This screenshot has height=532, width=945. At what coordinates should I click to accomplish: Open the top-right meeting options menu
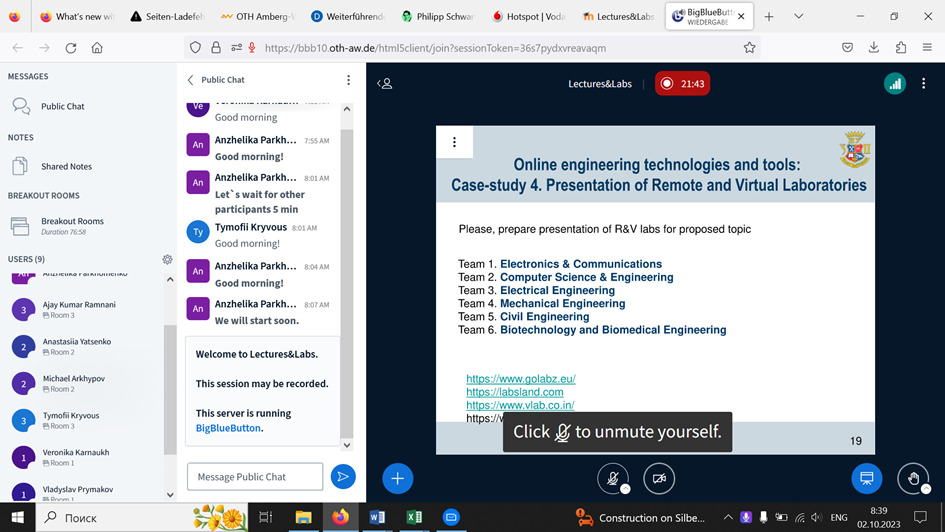pos(925,84)
